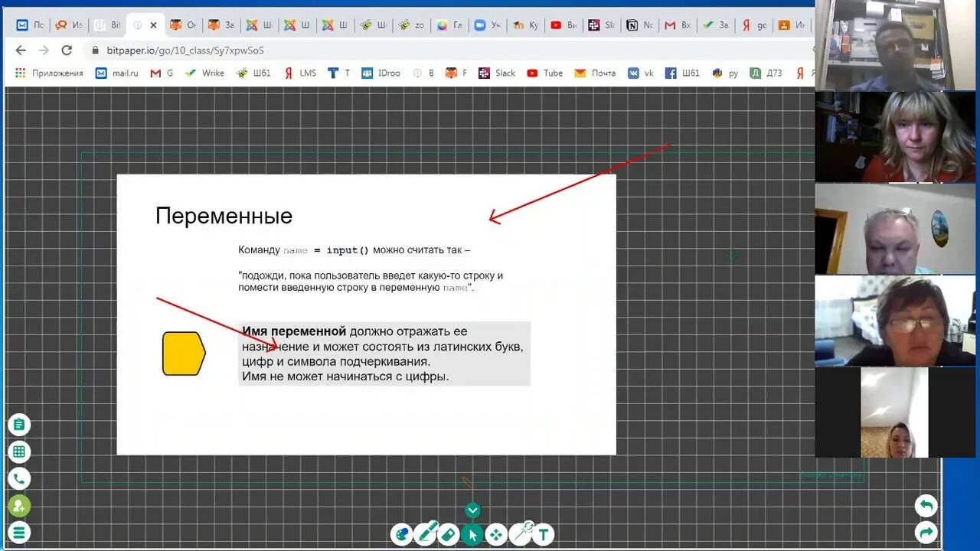Click the bottom participant video thumbnail
This screenshot has height=551, width=980.
894,412
